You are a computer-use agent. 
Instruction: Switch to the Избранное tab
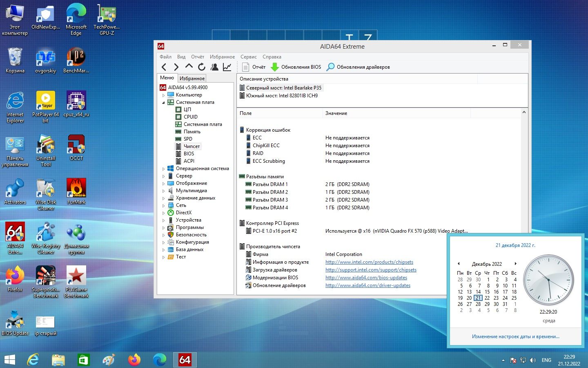(x=192, y=79)
